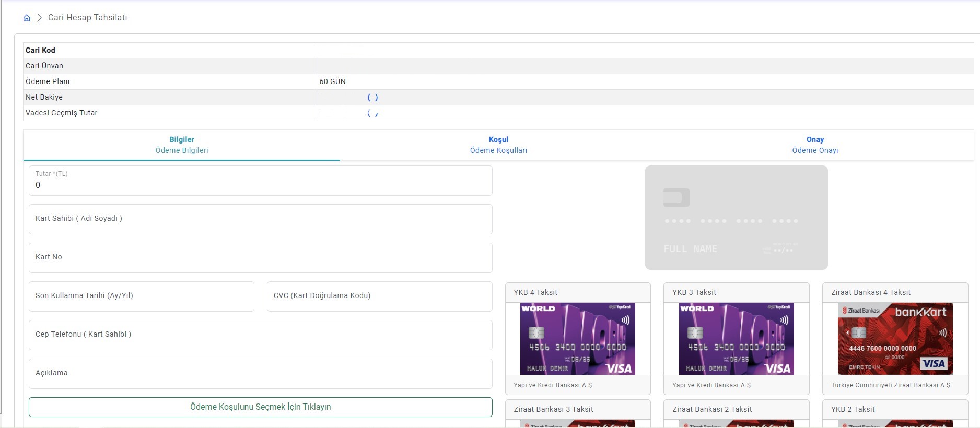Switch to the Koşul tab
This screenshot has width=980, height=428.
pyautogui.click(x=498, y=145)
